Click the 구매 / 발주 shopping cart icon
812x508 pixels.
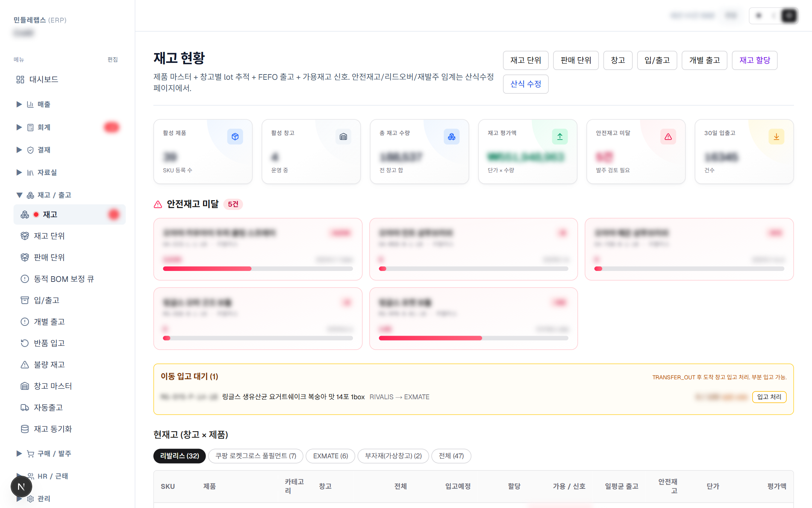(x=30, y=453)
